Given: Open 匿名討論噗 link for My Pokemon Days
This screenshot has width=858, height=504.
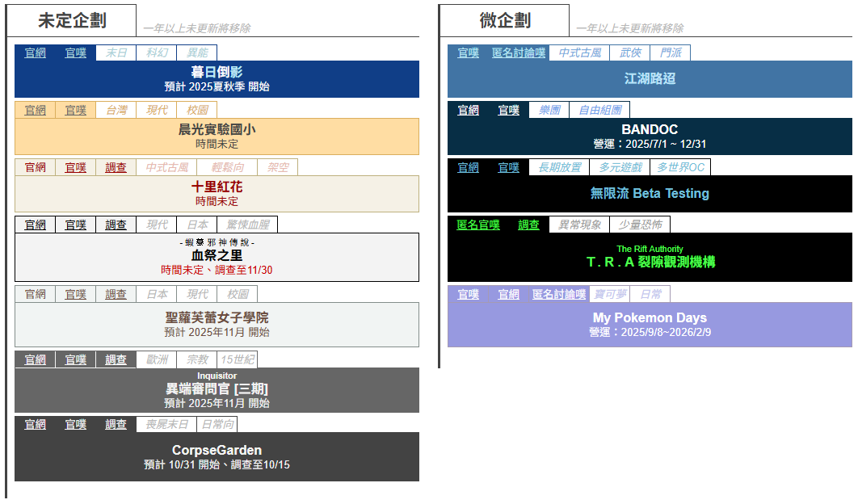Looking at the screenshot, I should 559,294.
